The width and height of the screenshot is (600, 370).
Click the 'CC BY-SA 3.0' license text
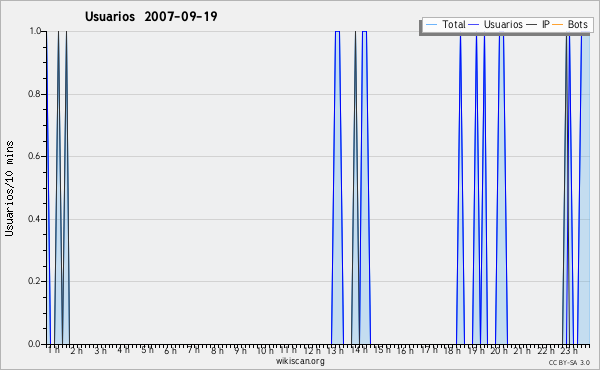click(x=569, y=362)
